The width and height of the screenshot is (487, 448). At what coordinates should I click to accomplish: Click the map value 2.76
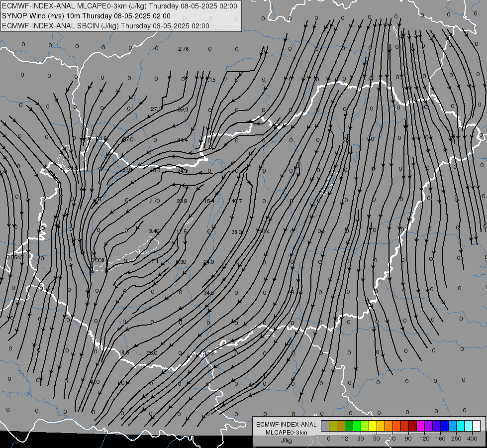(x=183, y=49)
